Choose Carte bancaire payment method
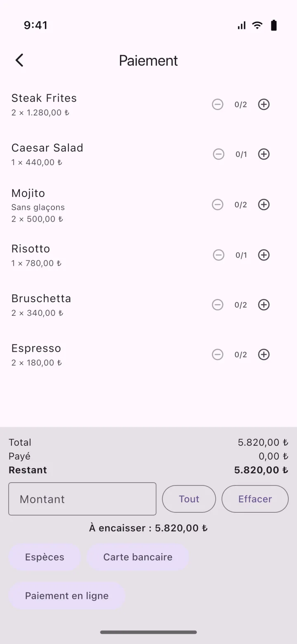297x644 pixels. tap(138, 557)
